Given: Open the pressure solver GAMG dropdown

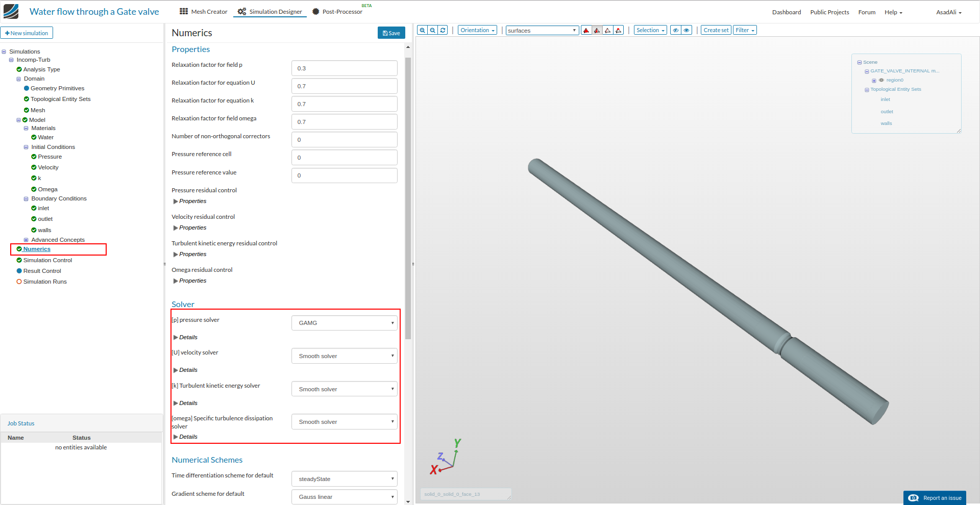Looking at the screenshot, I should (x=345, y=323).
